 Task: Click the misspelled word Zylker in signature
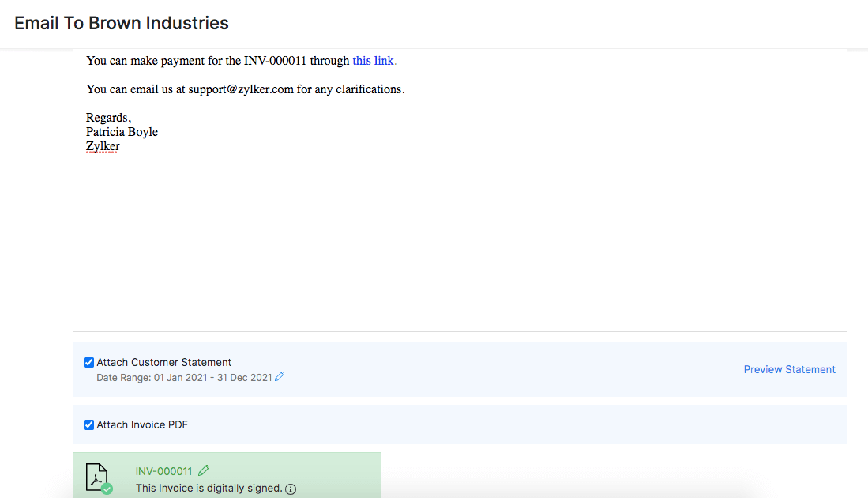103,146
